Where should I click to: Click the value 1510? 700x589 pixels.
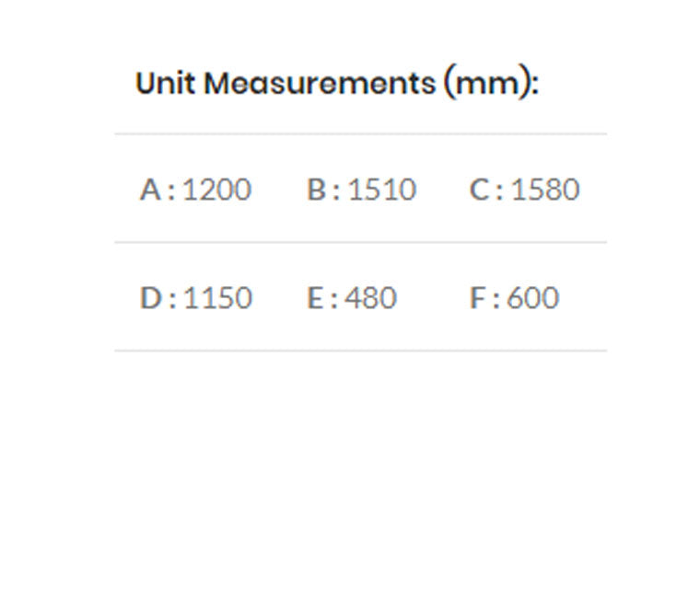382,190
